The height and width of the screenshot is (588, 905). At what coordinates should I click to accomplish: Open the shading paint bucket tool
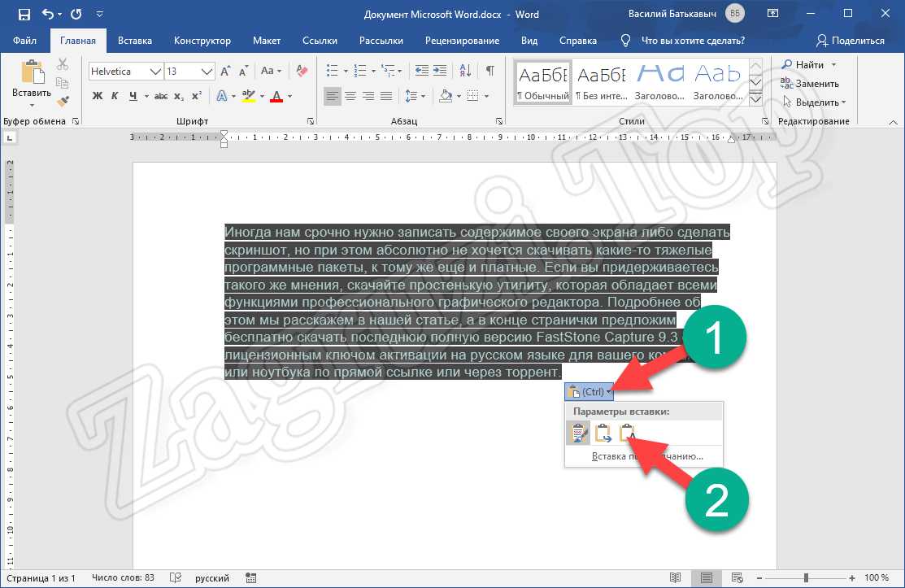[x=445, y=96]
